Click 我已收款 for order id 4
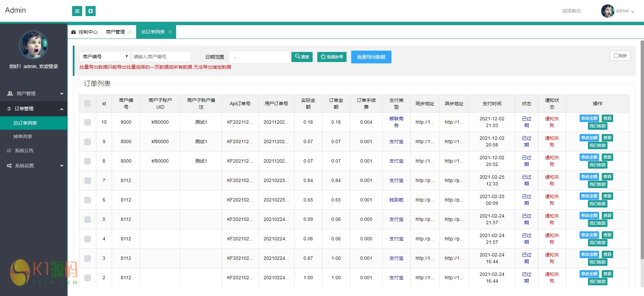The image size is (644, 296). [x=598, y=243]
